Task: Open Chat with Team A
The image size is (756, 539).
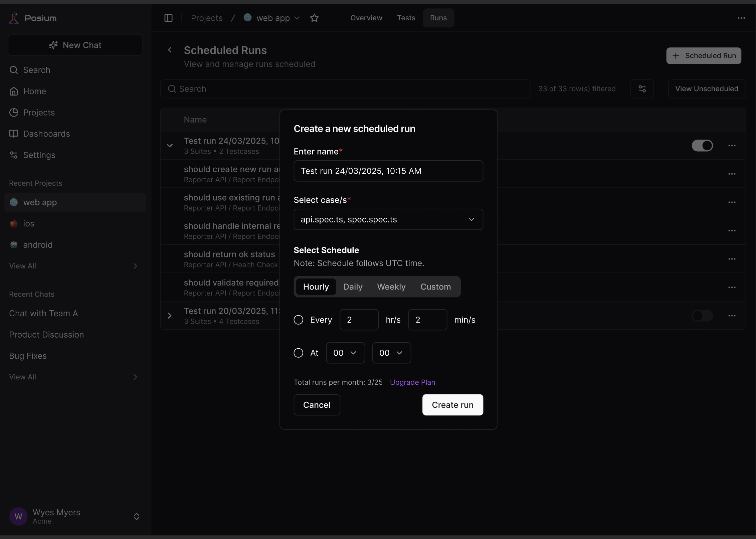Action: tap(43, 313)
